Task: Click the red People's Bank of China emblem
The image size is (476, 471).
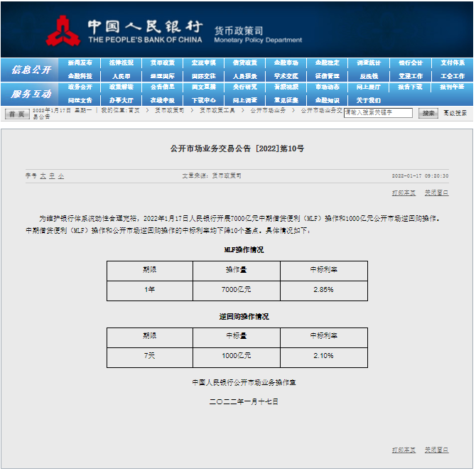Action: pyautogui.click(x=63, y=31)
